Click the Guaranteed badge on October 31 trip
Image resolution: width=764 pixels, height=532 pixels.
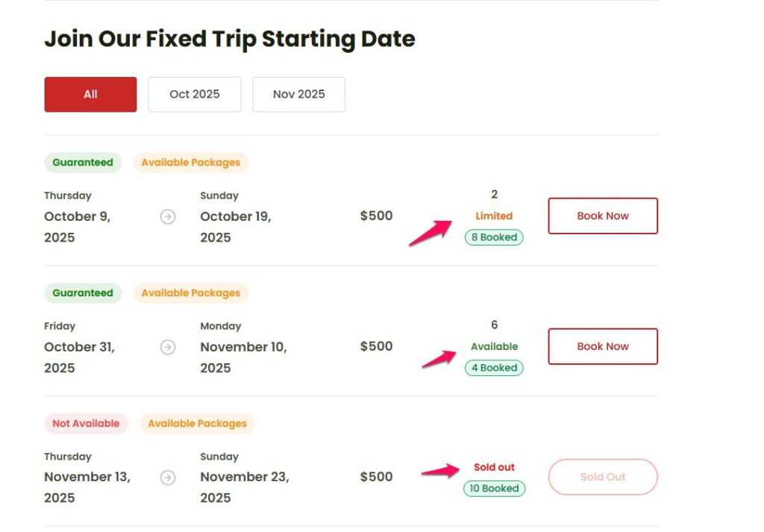click(83, 293)
